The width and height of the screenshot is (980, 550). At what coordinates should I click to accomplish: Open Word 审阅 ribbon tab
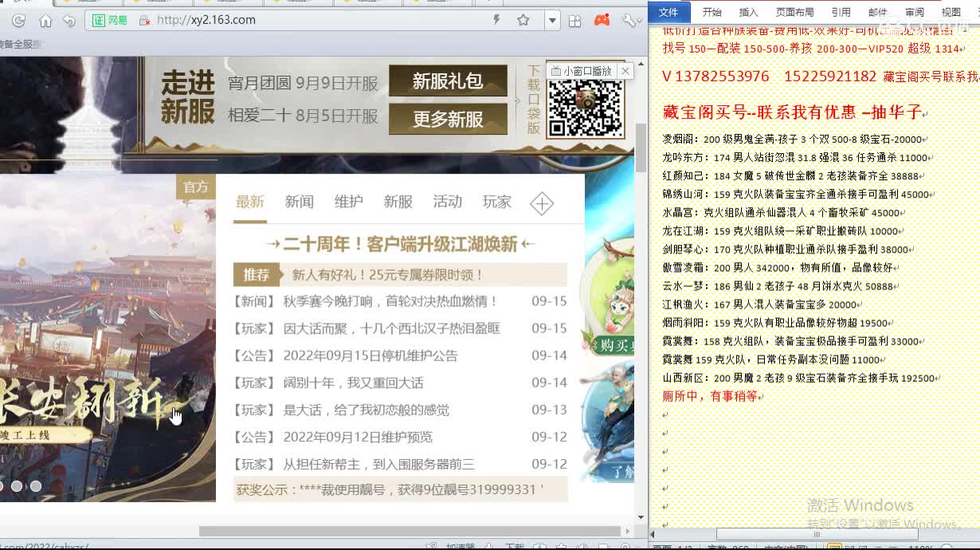pos(915,12)
